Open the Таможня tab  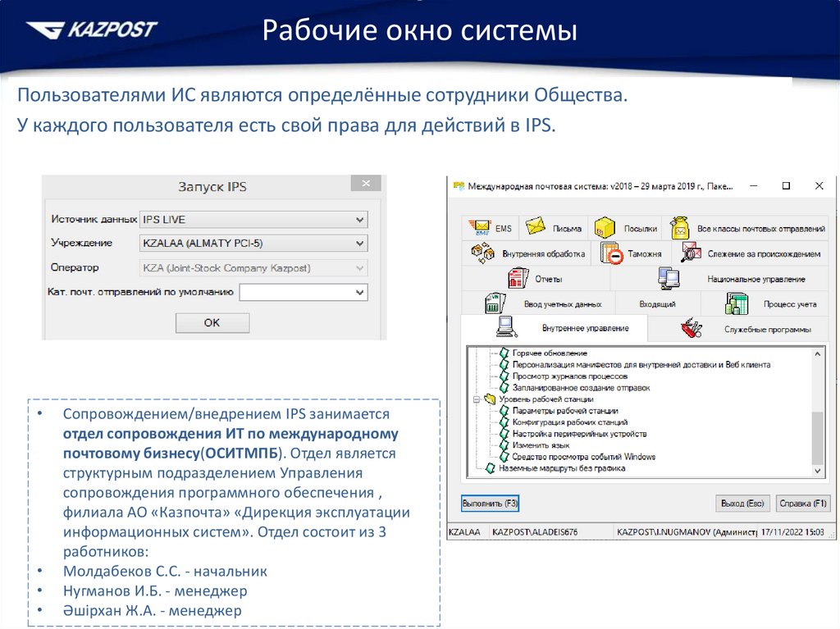click(632, 253)
